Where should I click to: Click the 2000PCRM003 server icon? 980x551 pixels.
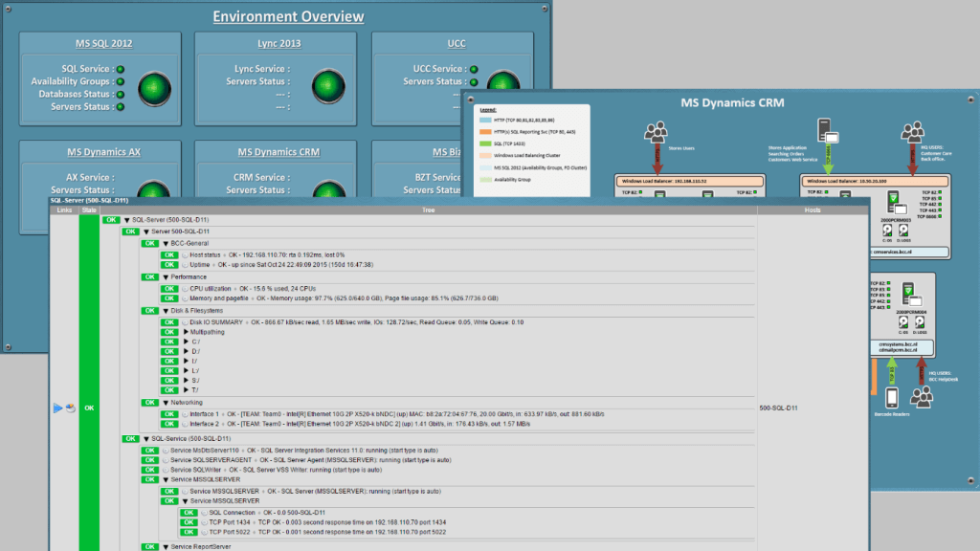(x=896, y=204)
